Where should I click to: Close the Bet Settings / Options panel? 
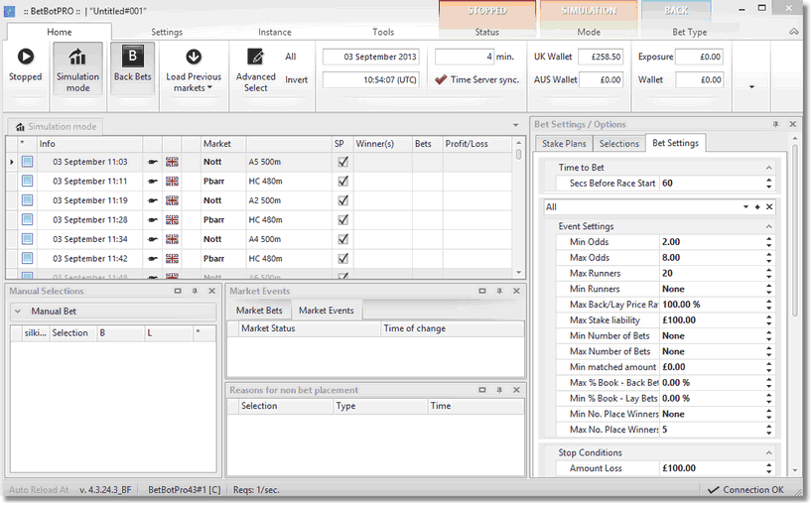click(x=792, y=124)
